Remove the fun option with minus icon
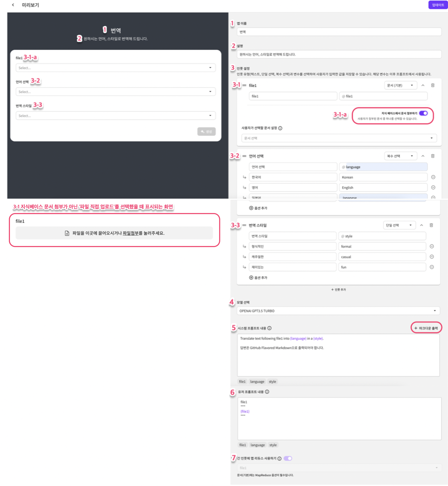The width and height of the screenshot is (448, 486). click(x=432, y=267)
